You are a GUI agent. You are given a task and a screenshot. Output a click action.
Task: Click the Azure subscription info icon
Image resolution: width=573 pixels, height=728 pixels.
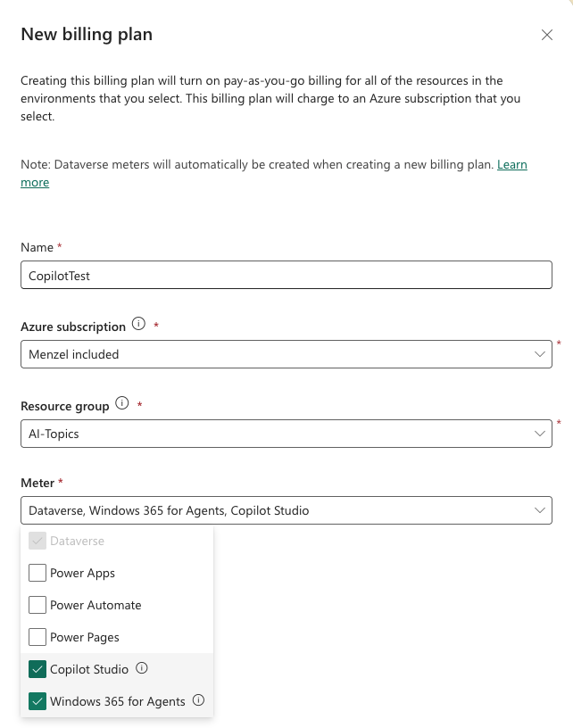138,324
